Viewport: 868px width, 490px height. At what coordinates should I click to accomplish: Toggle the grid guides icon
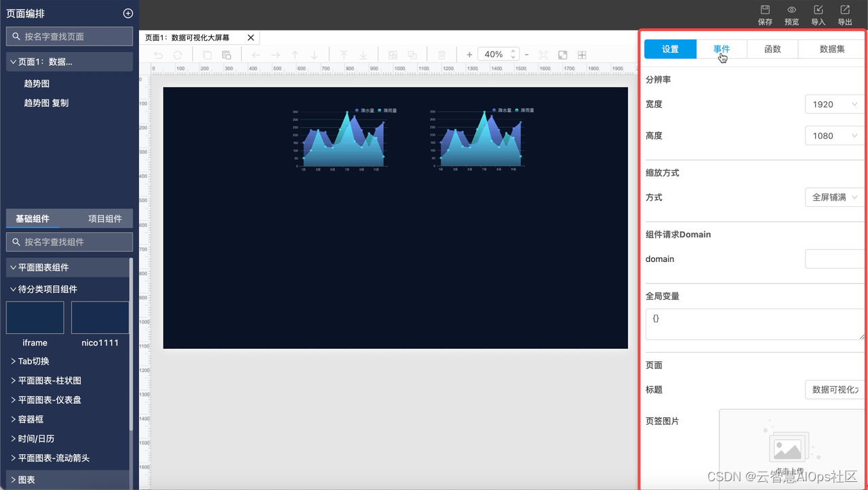coord(582,55)
